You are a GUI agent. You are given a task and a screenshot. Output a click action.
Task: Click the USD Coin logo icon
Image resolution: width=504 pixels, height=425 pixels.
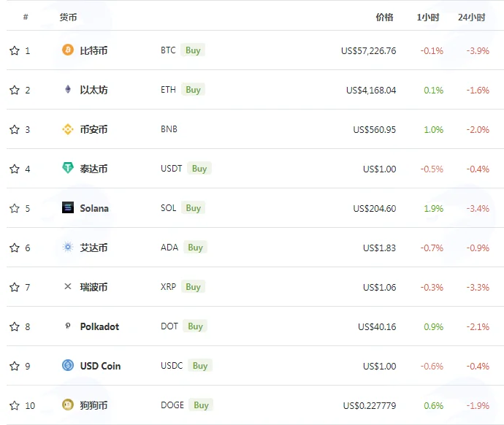pyautogui.click(x=67, y=365)
